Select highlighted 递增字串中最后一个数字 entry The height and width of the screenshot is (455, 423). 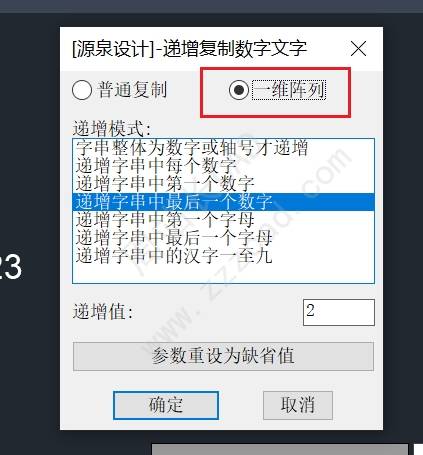[223, 202]
